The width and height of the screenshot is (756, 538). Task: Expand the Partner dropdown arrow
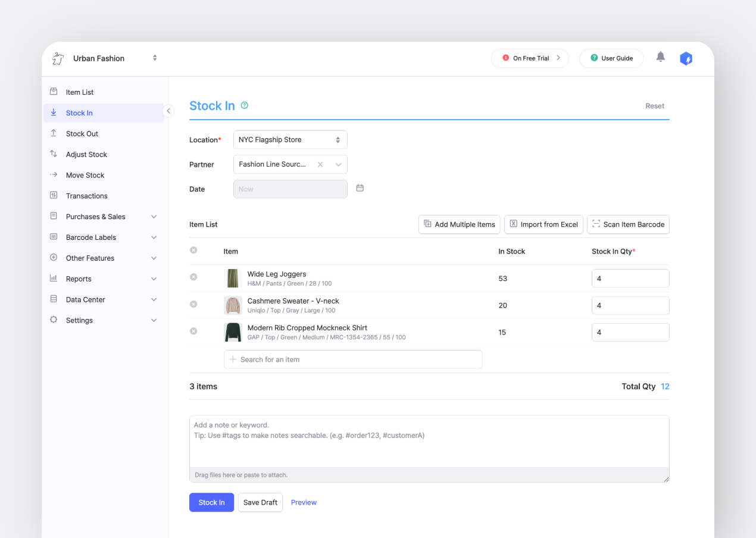338,164
